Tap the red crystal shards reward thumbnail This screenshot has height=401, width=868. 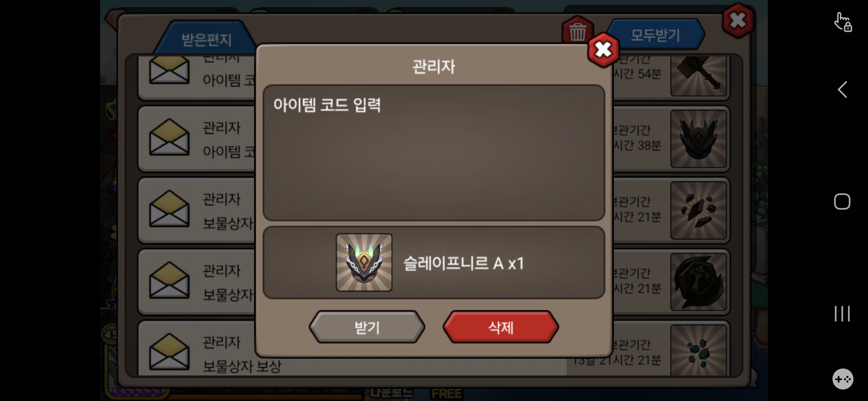pos(698,210)
